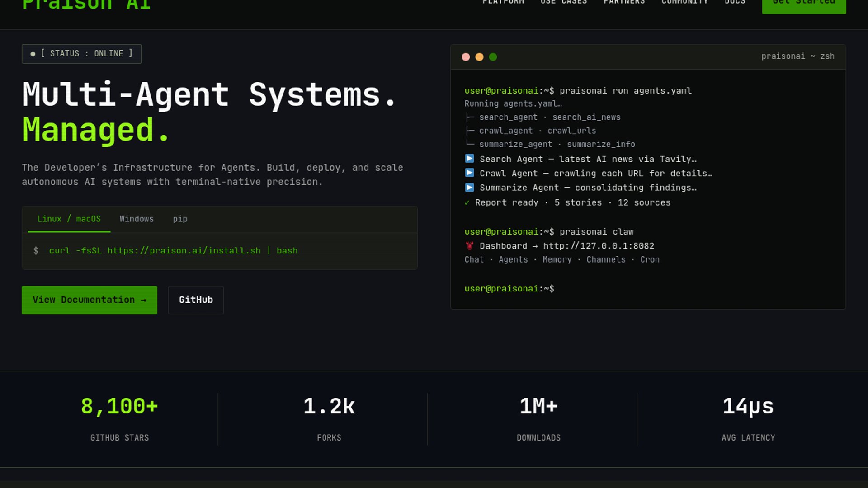Click the red terminal window dot
The image size is (868, 488).
click(x=466, y=57)
